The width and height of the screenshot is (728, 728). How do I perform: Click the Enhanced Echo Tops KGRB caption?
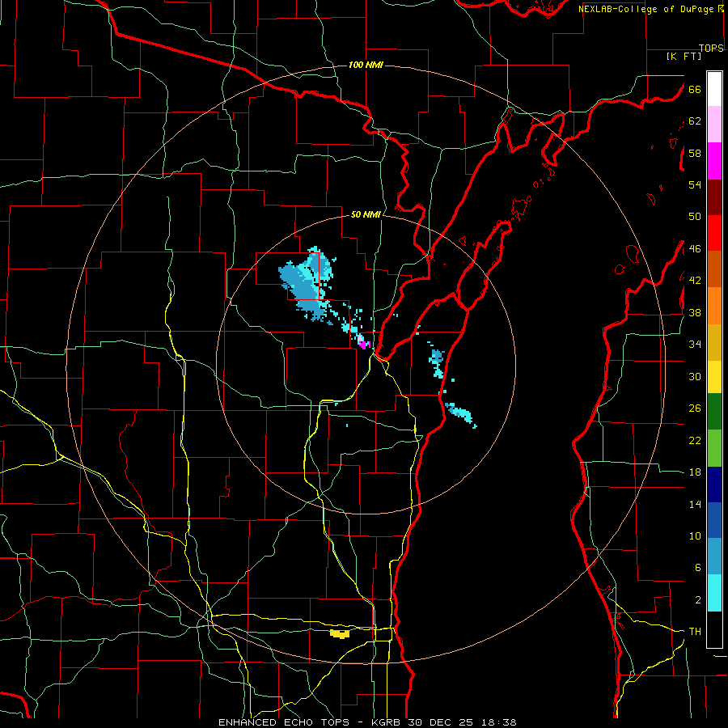click(366, 722)
